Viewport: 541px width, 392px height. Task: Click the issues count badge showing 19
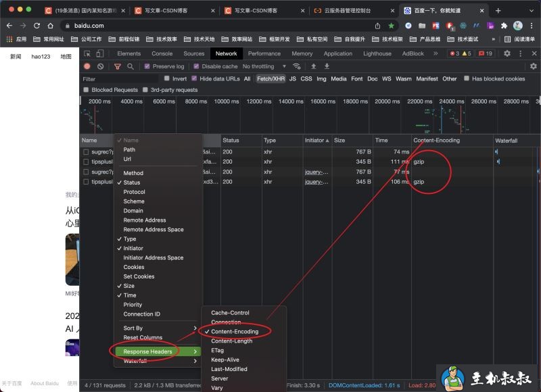(486, 53)
